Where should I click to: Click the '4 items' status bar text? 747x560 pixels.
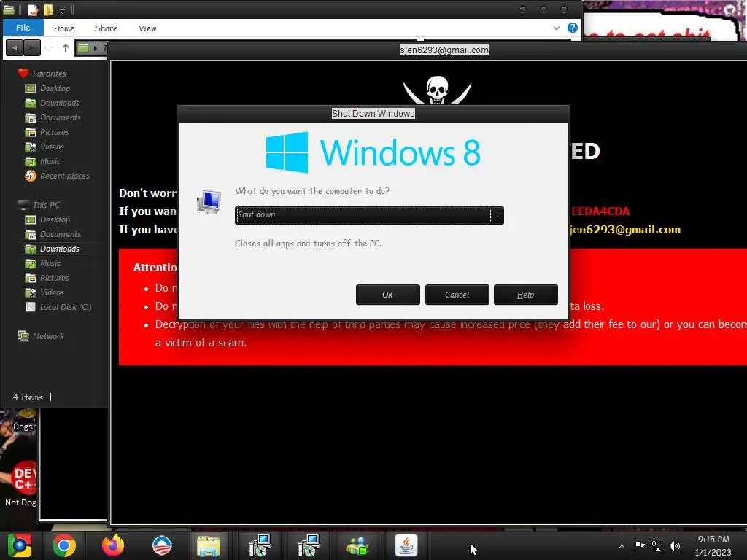coord(28,397)
